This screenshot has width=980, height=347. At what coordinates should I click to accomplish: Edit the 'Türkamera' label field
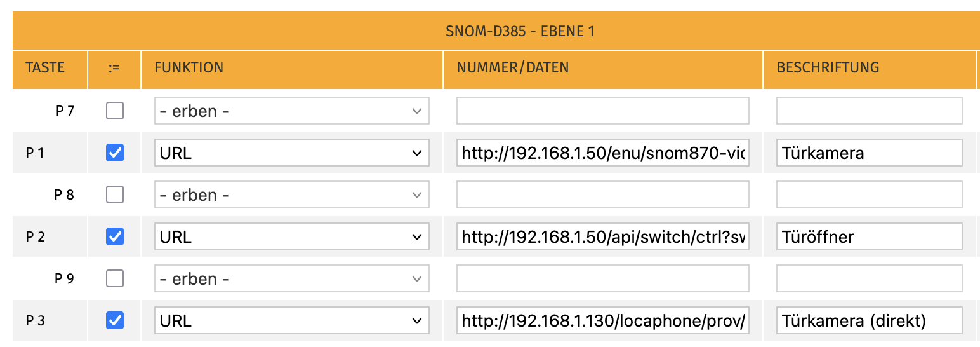(x=869, y=153)
